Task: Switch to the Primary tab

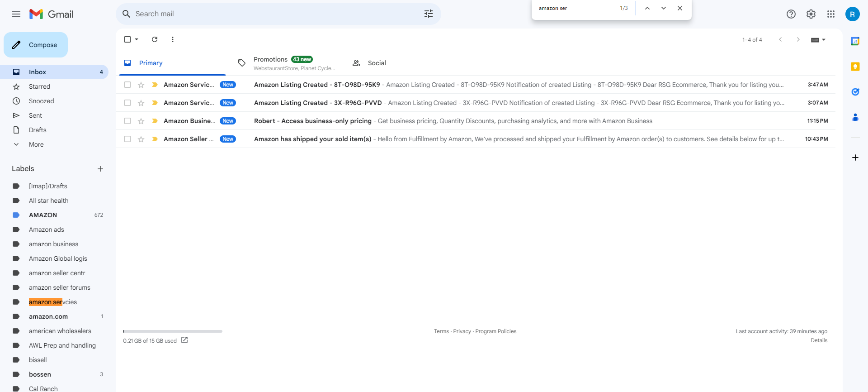Action: coord(172,63)
